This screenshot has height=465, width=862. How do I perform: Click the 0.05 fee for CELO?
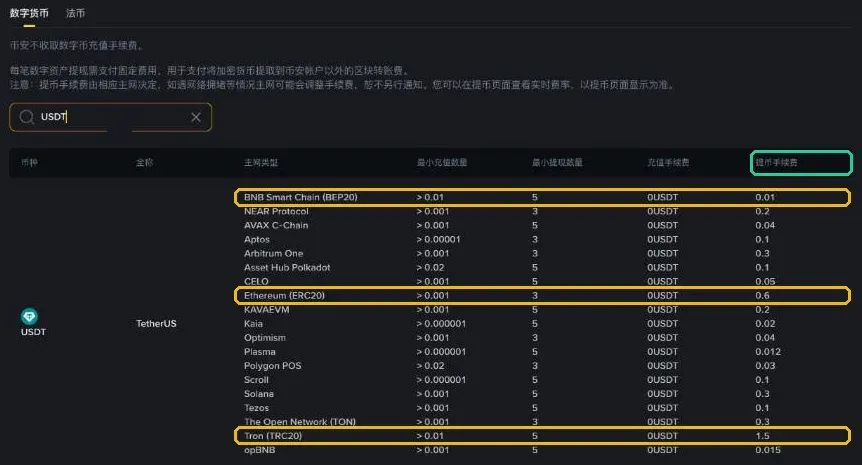[x=765, y=281]
